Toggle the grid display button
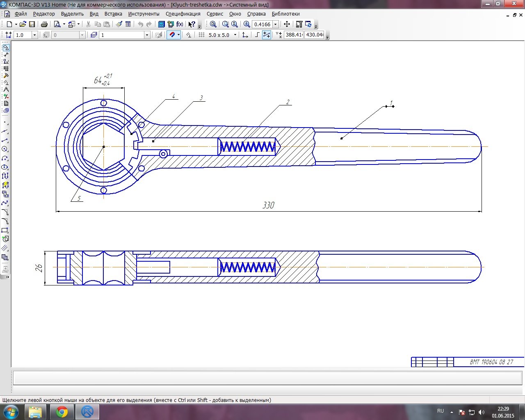Screen dimensions: 525x420 pos(201,35)
